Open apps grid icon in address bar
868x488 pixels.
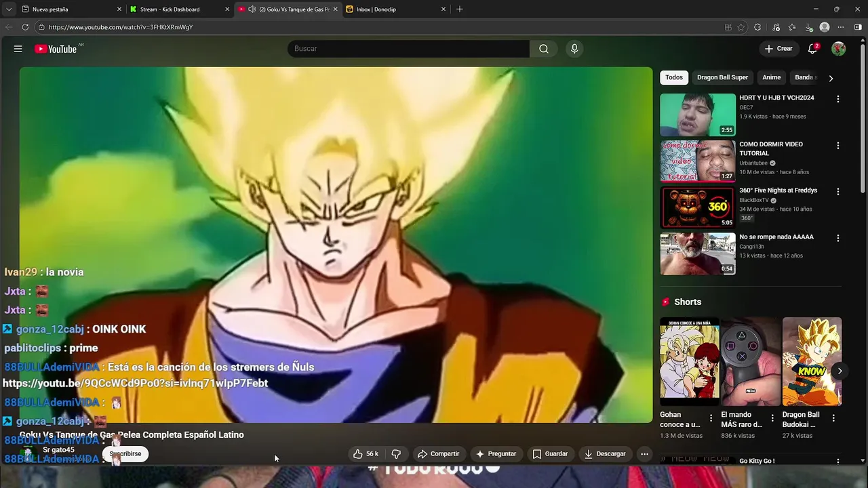point(728,27)
